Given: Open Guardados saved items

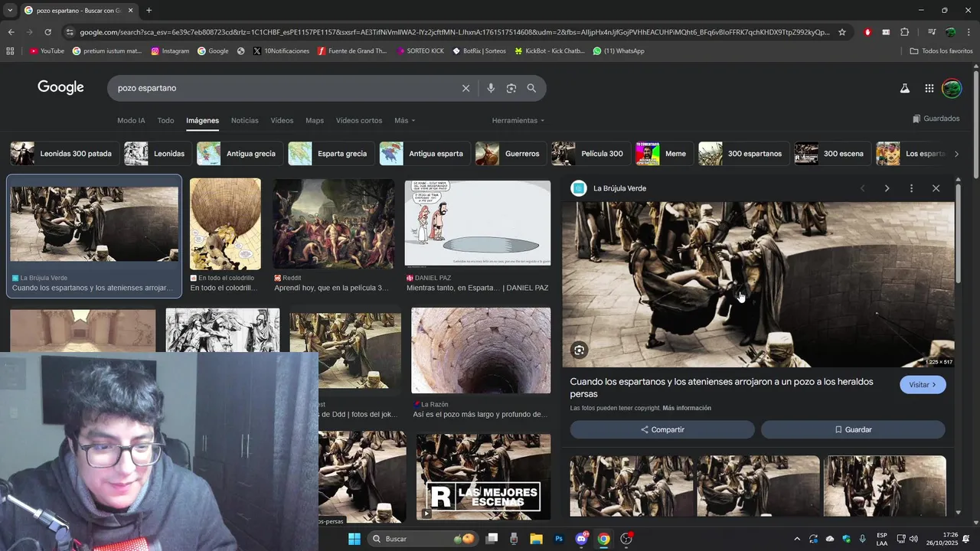Looking at the screenshot, I should [936, 119].
